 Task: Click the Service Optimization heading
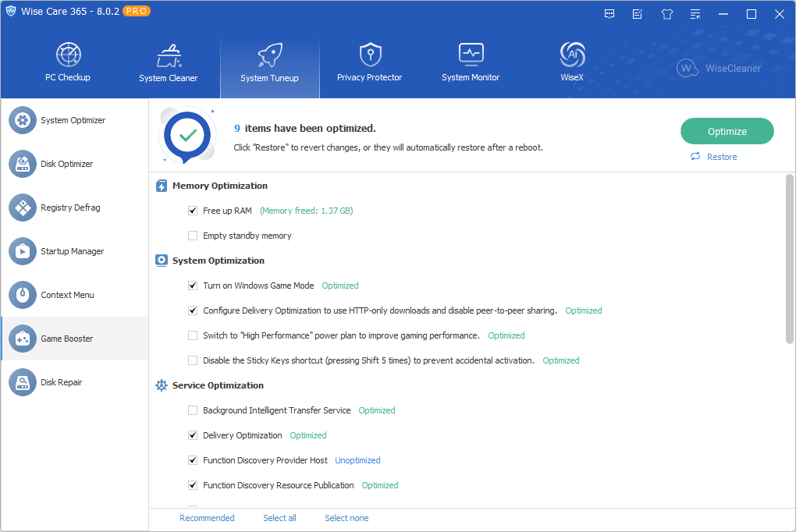(x=218, y=385)
